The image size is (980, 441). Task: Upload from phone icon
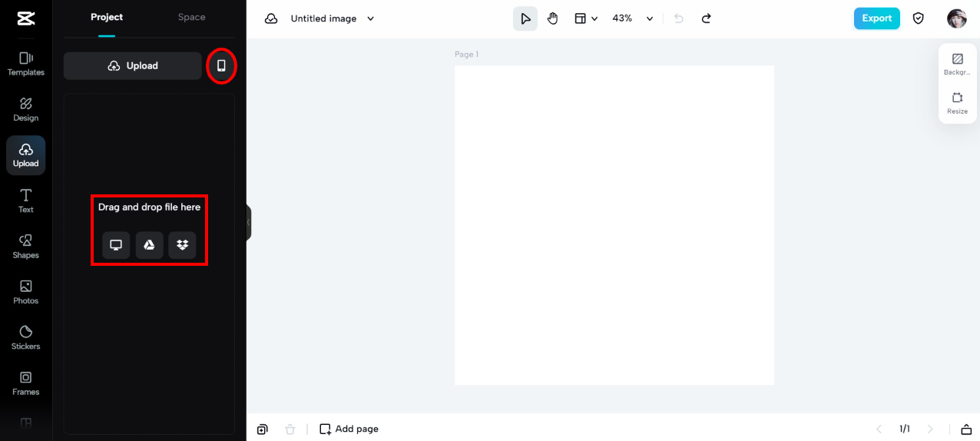pos(221,66)
